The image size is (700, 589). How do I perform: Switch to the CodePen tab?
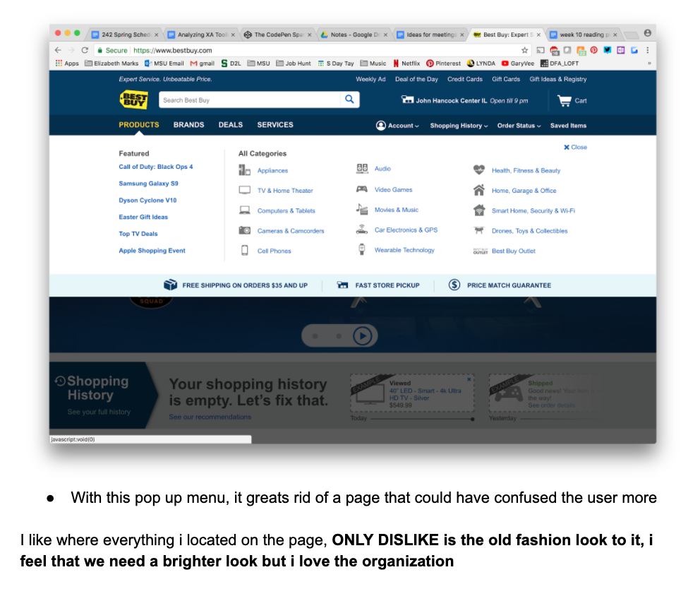click(x=278, y=35)
